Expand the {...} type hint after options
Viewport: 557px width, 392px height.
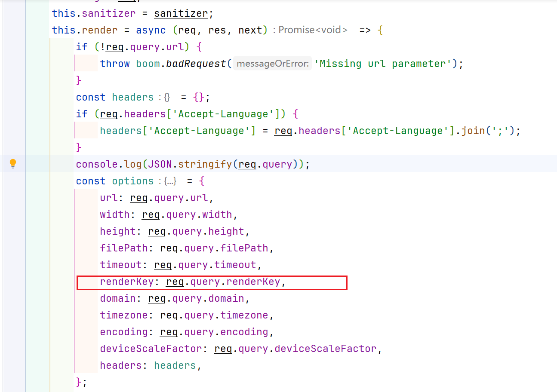click(170, 181)
